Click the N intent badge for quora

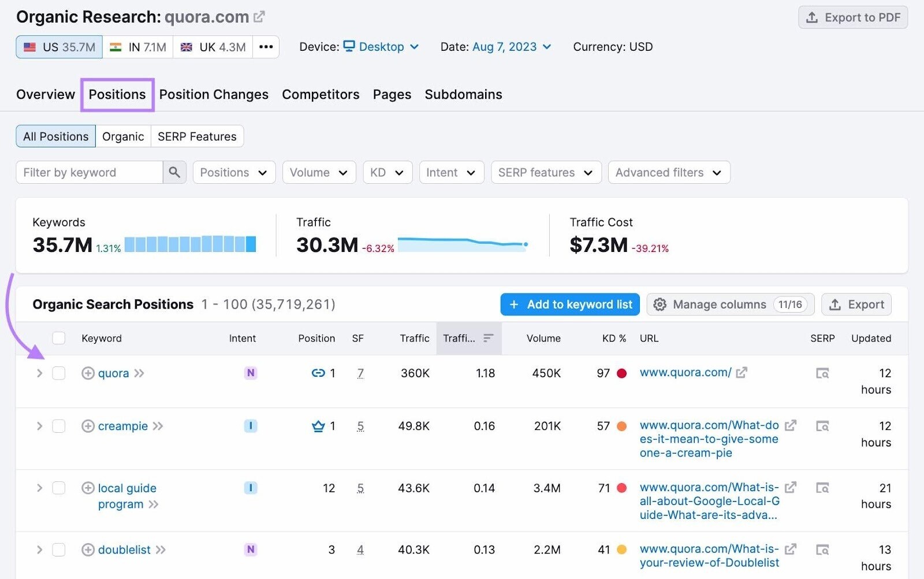[251, 373]
